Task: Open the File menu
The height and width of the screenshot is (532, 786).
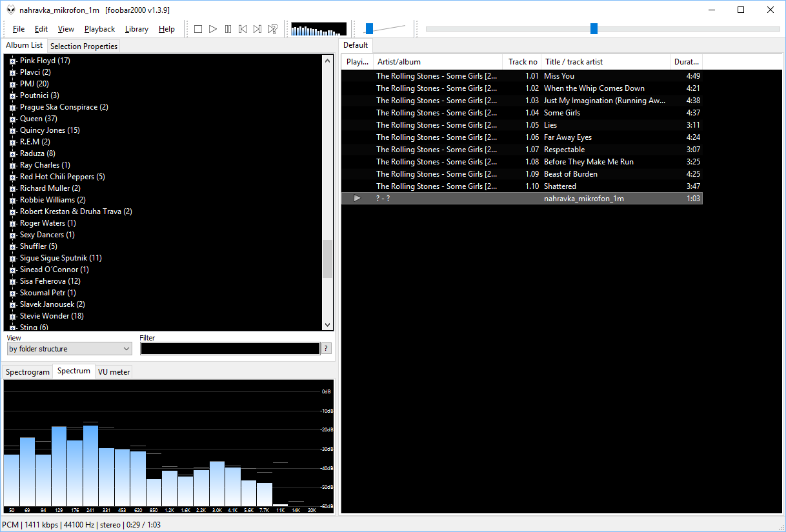Action: 19,29
